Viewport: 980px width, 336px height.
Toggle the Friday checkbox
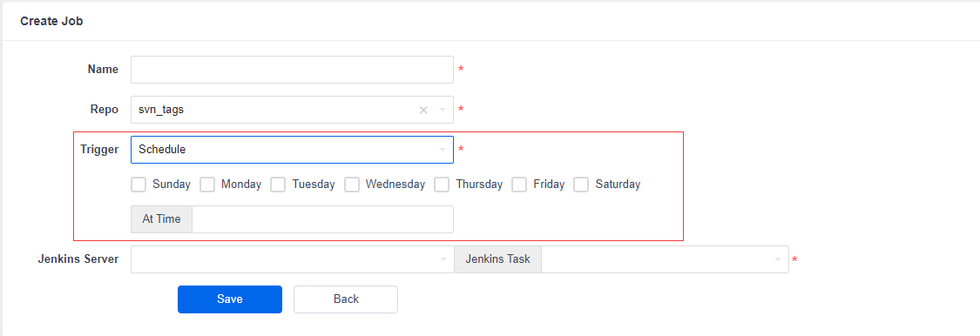coord(519,185)
